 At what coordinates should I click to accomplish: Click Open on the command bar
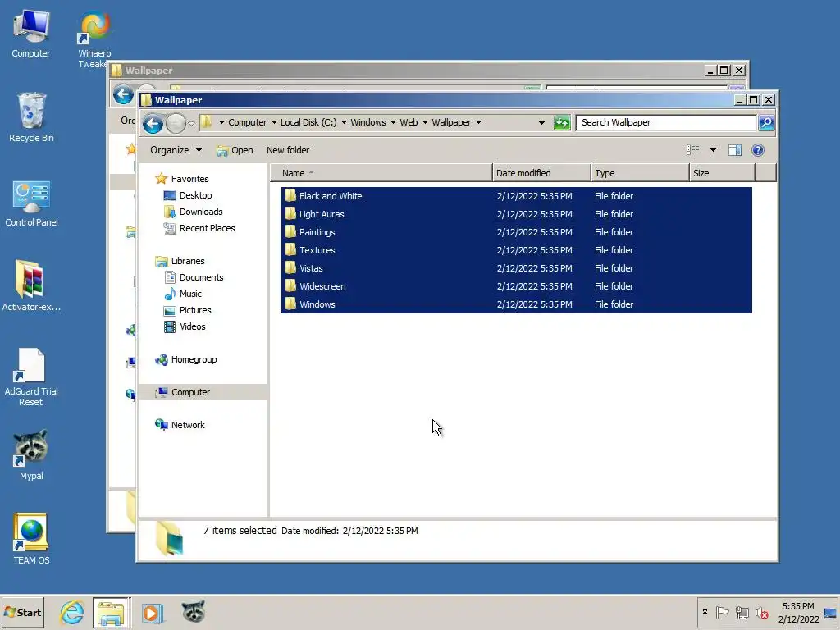point(235,150)
